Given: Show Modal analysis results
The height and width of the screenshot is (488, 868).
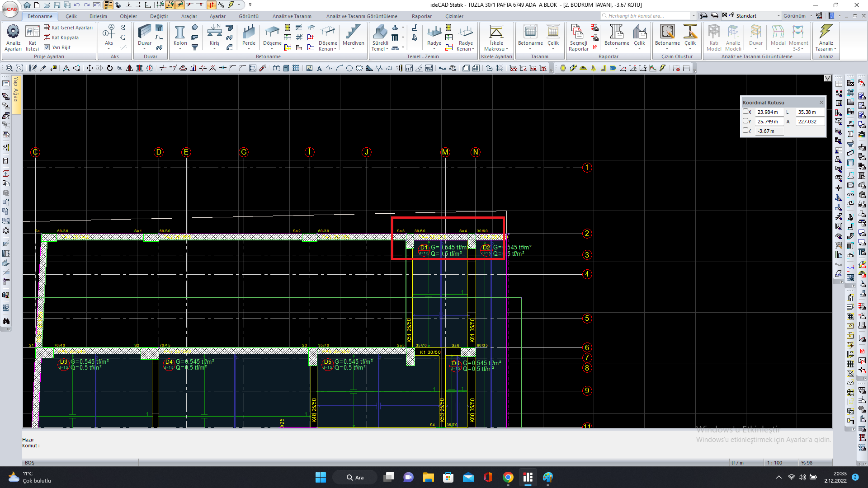Looking at the screenshot, I should [778, 36].
